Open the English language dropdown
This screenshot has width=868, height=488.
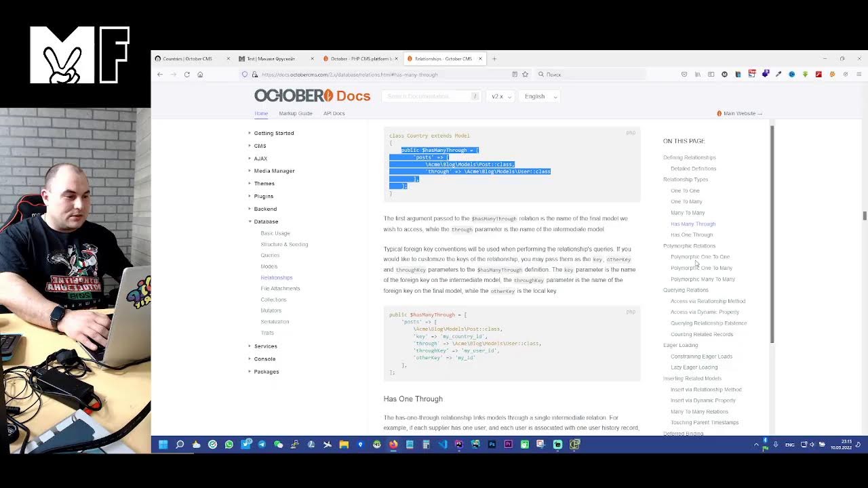click(540, 96)
